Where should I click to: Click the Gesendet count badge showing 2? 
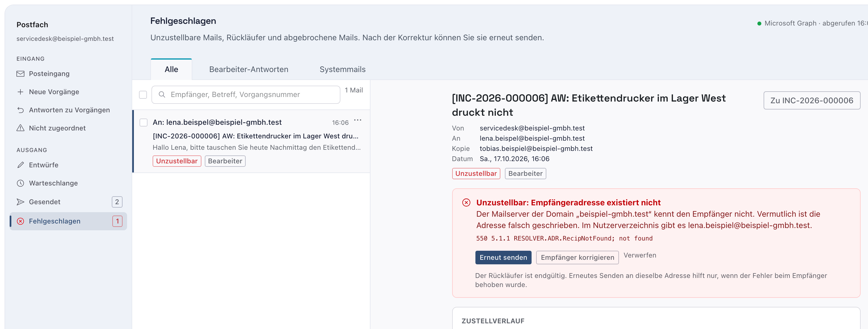coord(117,202)
